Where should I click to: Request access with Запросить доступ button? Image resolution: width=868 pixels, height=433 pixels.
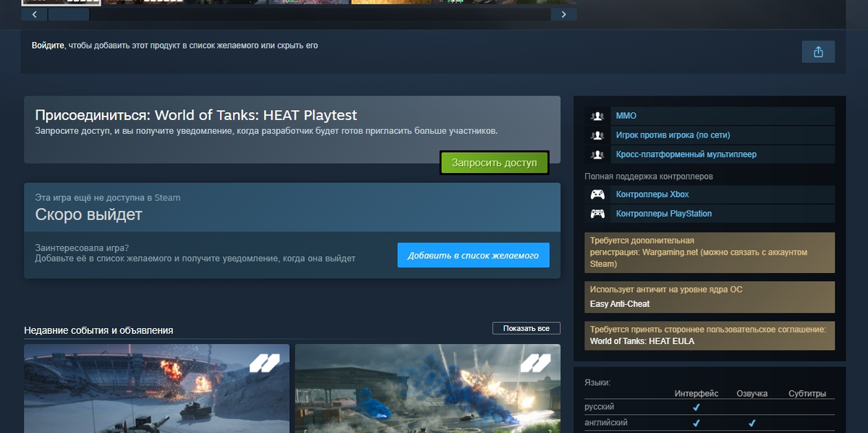tap(494, 163)
